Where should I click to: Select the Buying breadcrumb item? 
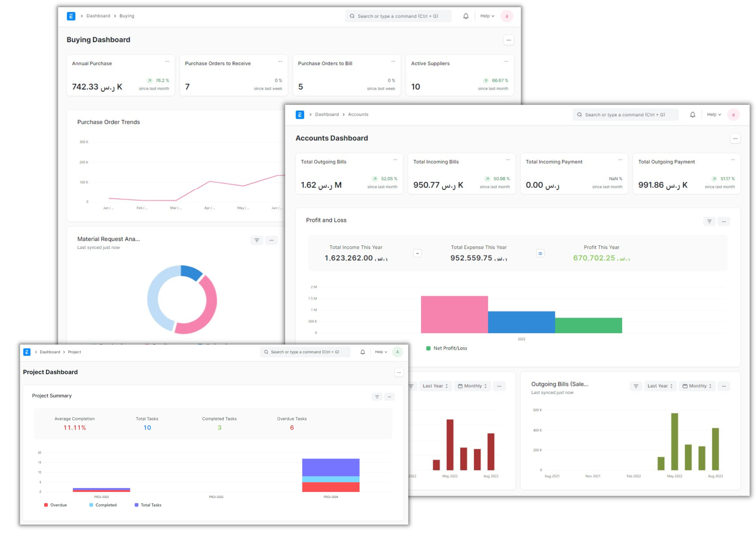[x=127, y=16]
